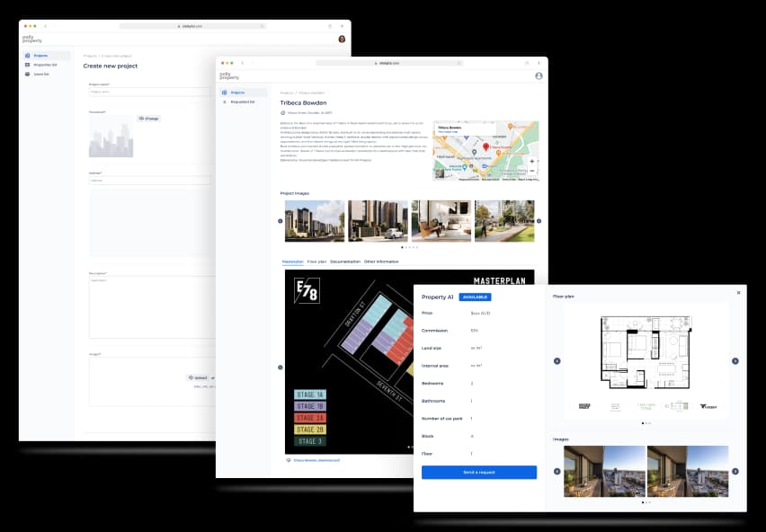The image size is (766, 532).
Task: Open Requested list in front window sidebar
Action: [243, 102]
